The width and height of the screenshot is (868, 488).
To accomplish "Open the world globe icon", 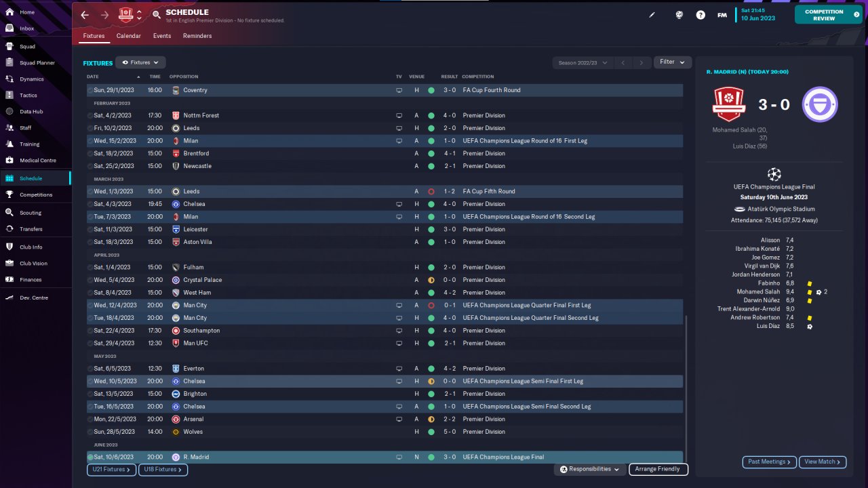I will click(679, 15).
